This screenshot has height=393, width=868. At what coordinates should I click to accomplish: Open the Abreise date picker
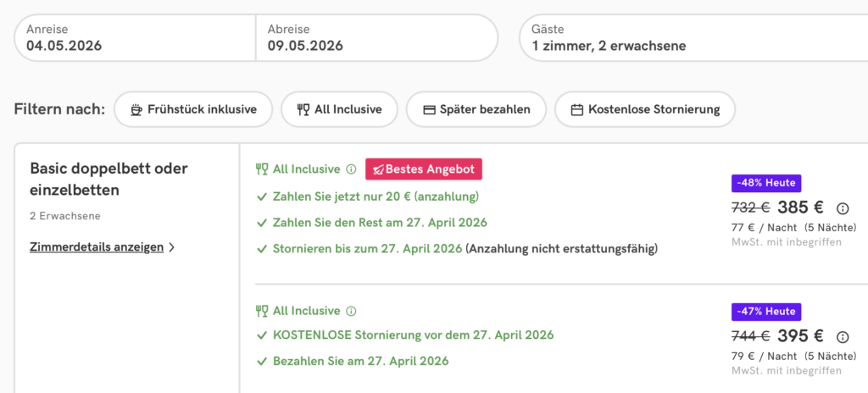click(376, 38)
